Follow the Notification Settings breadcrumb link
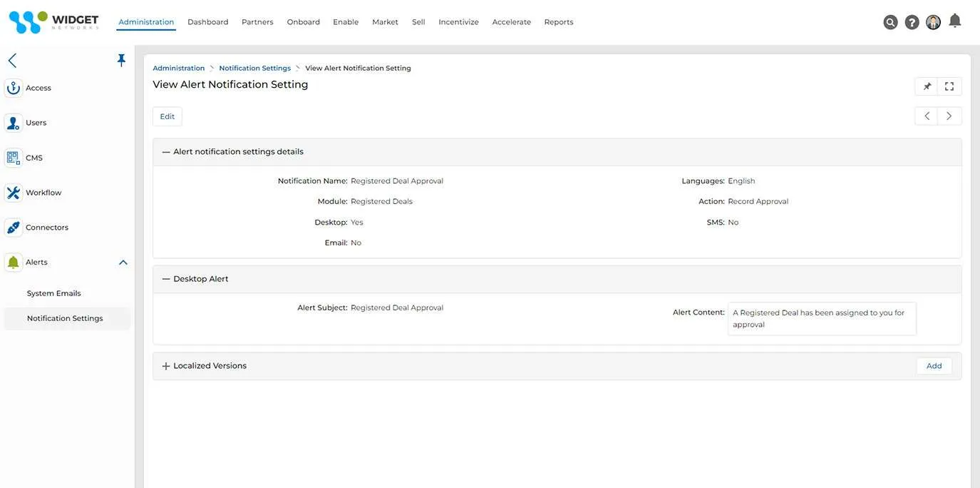 coord(255,68)
